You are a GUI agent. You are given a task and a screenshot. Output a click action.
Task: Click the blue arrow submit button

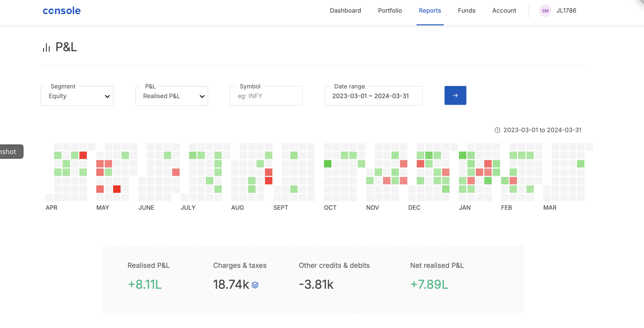point(455,95)
